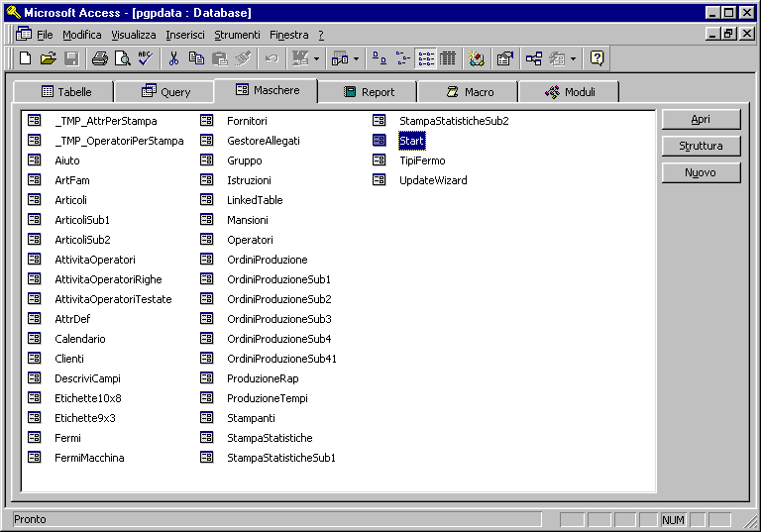This screenshot has height=532, width=761.
Task: Open the Strumenti menu
Action: (237, 35)
